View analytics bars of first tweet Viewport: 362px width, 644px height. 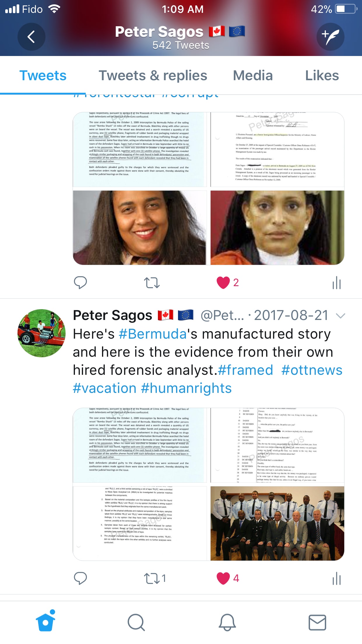click(x=337, y=282)
